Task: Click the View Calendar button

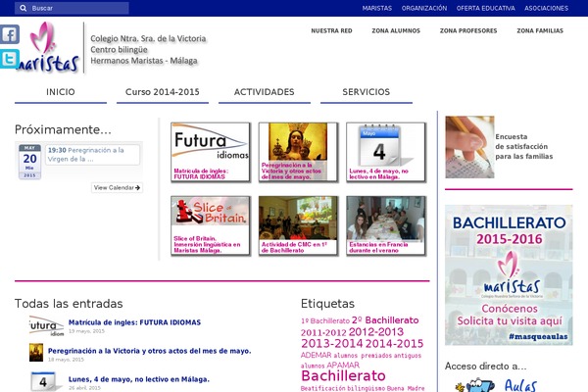Action: tap(117, 187)
